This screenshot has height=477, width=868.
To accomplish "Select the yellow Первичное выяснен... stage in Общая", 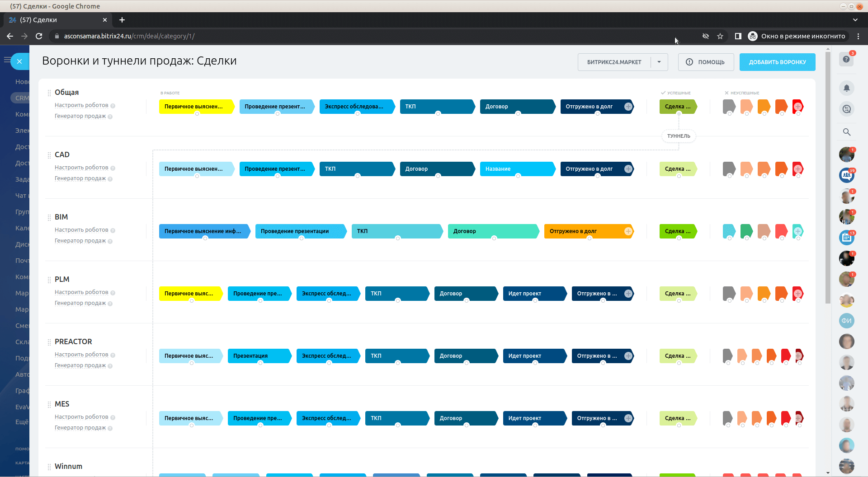I will 197,107.
